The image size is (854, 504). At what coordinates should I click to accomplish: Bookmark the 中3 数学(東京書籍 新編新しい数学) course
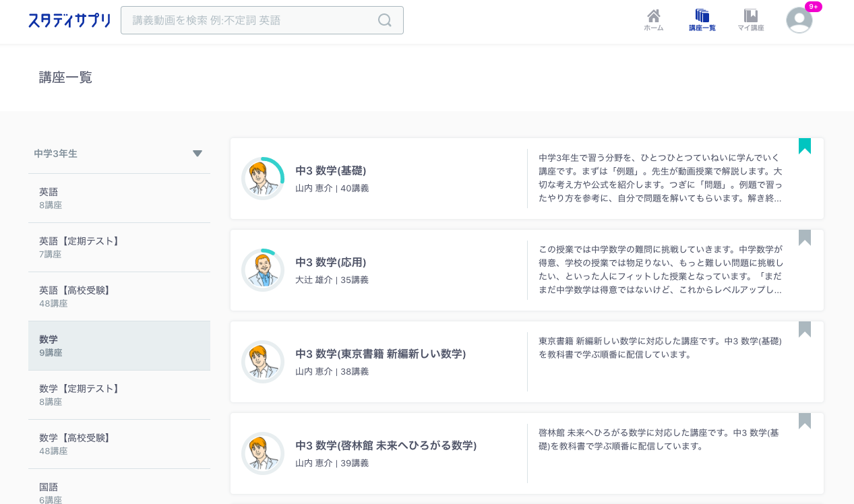point(805,328)
